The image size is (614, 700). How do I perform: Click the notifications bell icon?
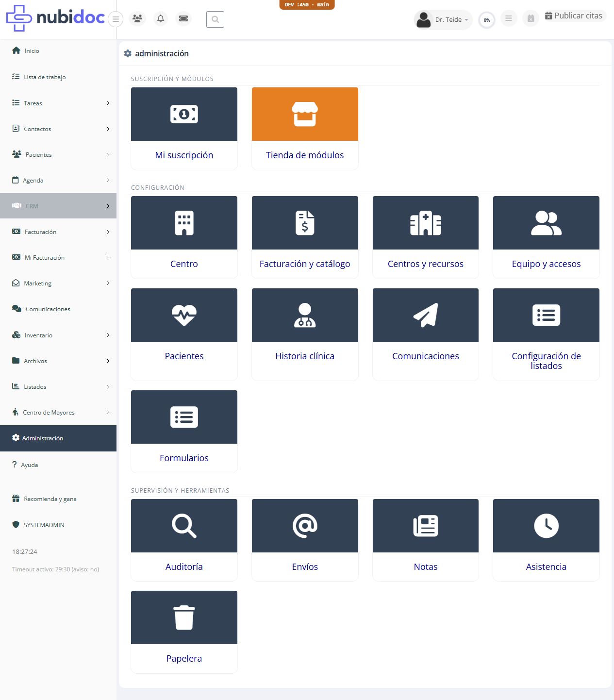tap(161, 19)
